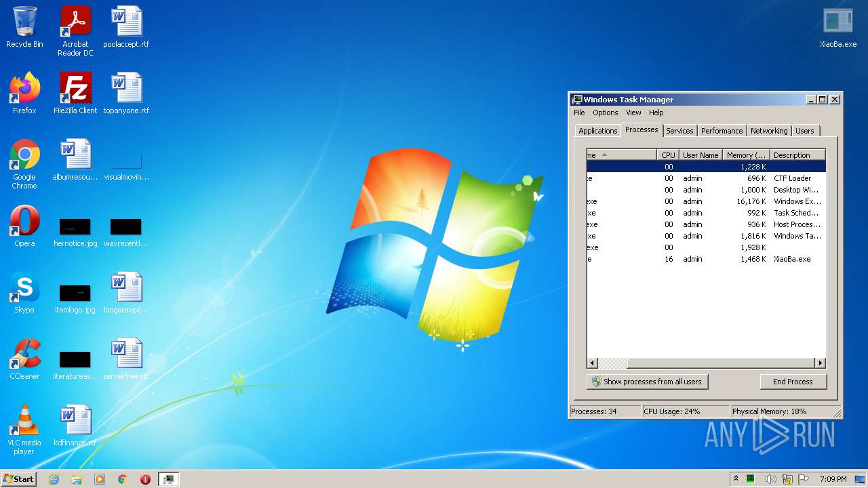Image resolution: width=868 pixels, height=488 pixels.
Task: Click the taskbar clock showing 7:09 PM
Action: (x=833, y=479)
